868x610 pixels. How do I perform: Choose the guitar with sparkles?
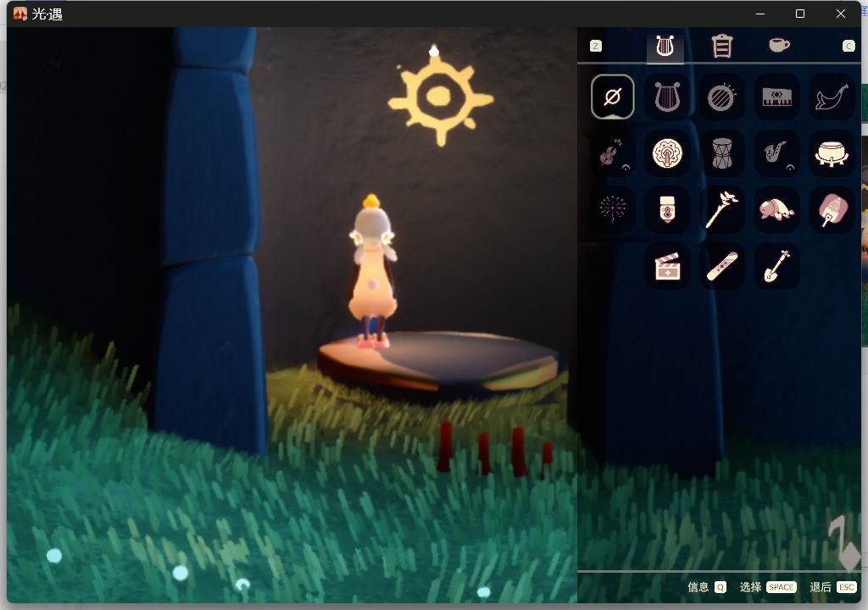612,153
